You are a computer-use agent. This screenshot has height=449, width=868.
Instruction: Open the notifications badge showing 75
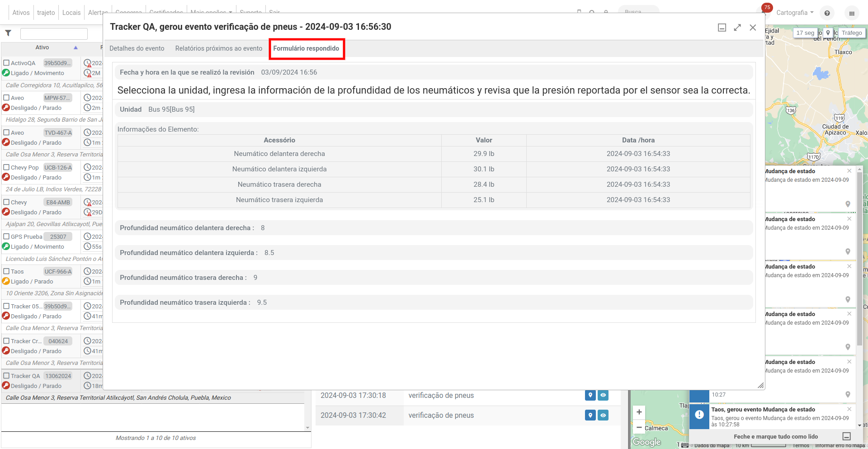(x=767, y=7)
